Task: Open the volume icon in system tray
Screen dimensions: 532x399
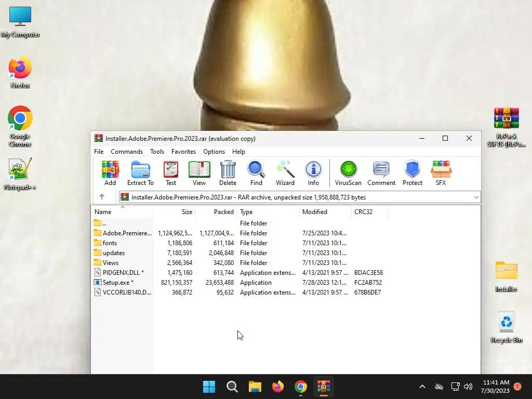Action: tap(468, 387)
